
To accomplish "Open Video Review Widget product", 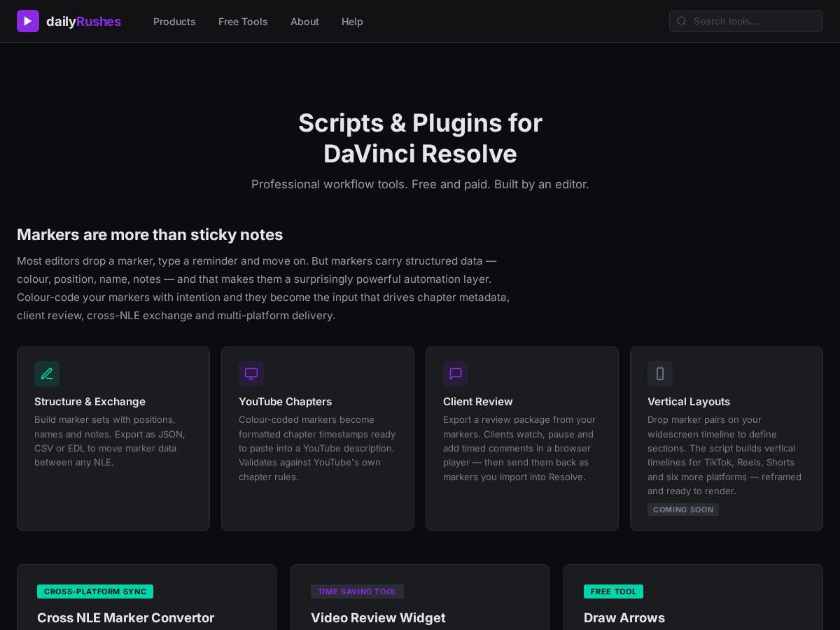I will pos(378,618).
